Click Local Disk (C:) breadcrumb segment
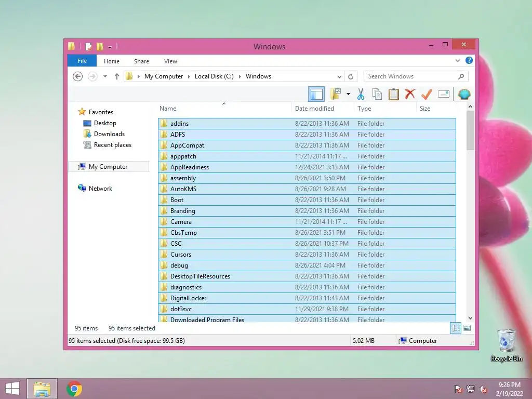This screenshot has height=399, width=532. pyautogui.click(x=214, y=76)
